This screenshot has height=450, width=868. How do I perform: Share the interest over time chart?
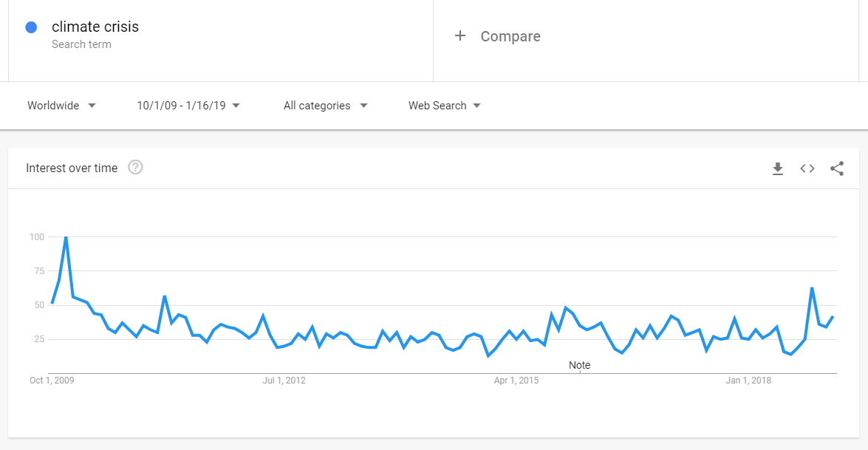click(x=837, y=168)
